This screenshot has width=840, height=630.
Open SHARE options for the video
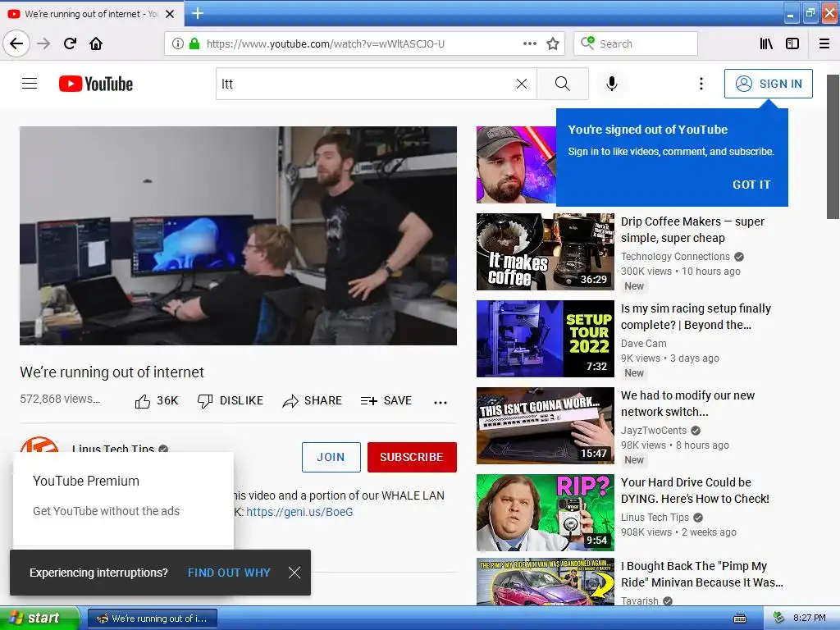(313, 400)
